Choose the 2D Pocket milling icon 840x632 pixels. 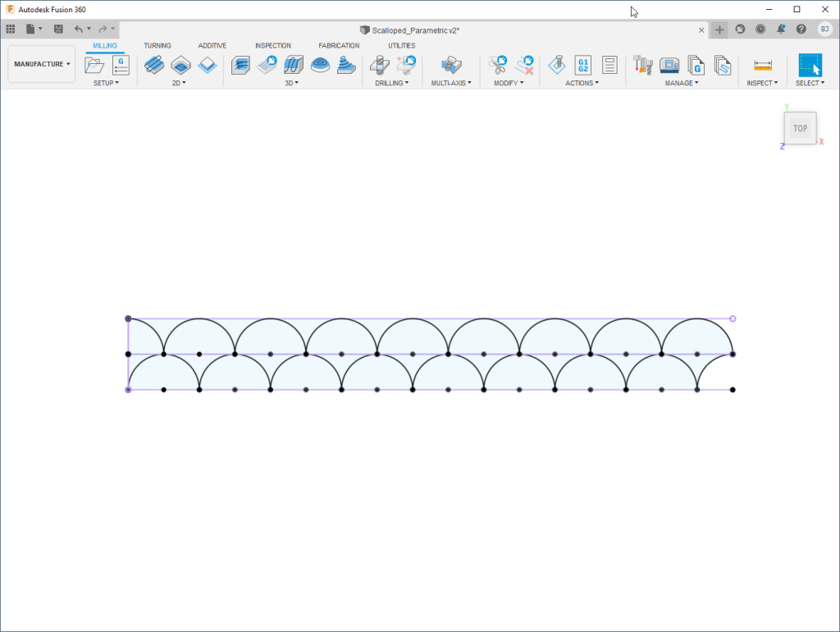(x=180, y=65)
